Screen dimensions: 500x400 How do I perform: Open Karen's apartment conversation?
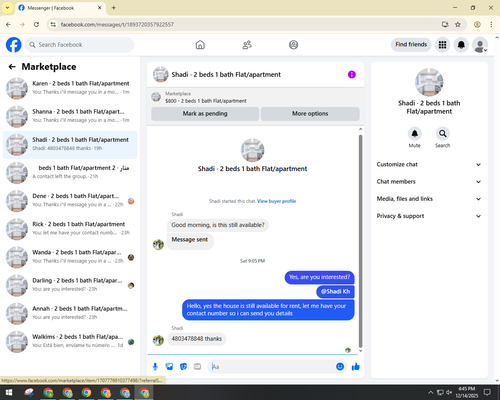click(x=70, y=88)
